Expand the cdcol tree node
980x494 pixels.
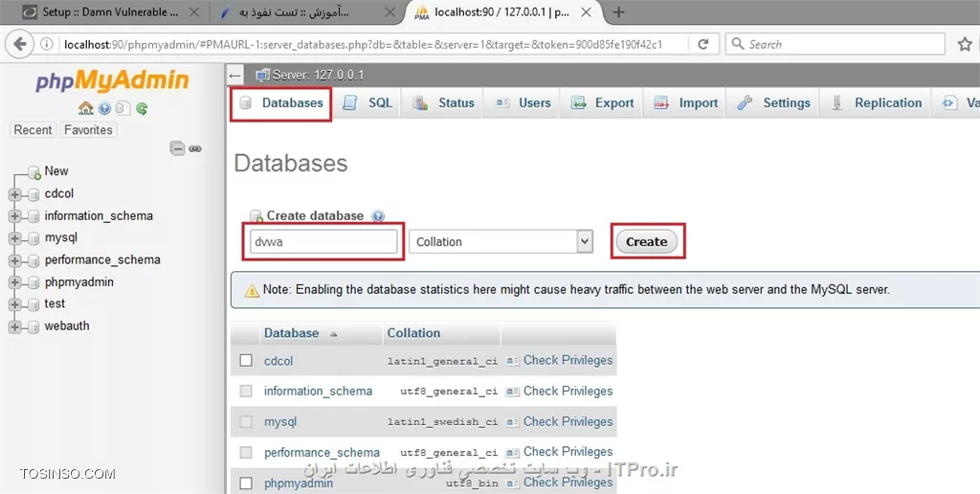[15, 195]
